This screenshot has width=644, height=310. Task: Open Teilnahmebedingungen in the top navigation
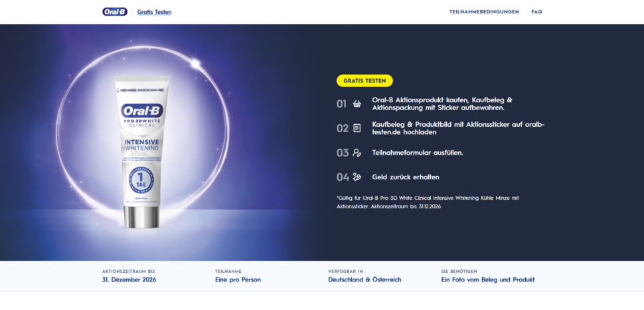[x=484, y=12]
